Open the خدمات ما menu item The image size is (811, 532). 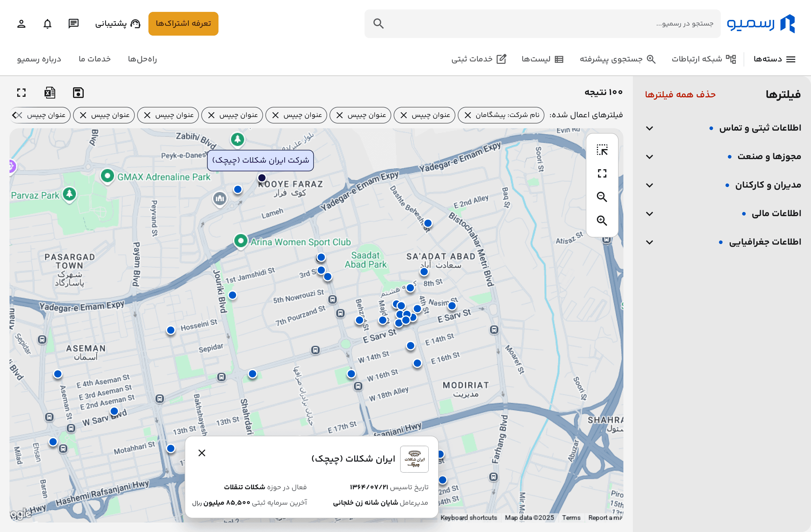pos(95,59)
